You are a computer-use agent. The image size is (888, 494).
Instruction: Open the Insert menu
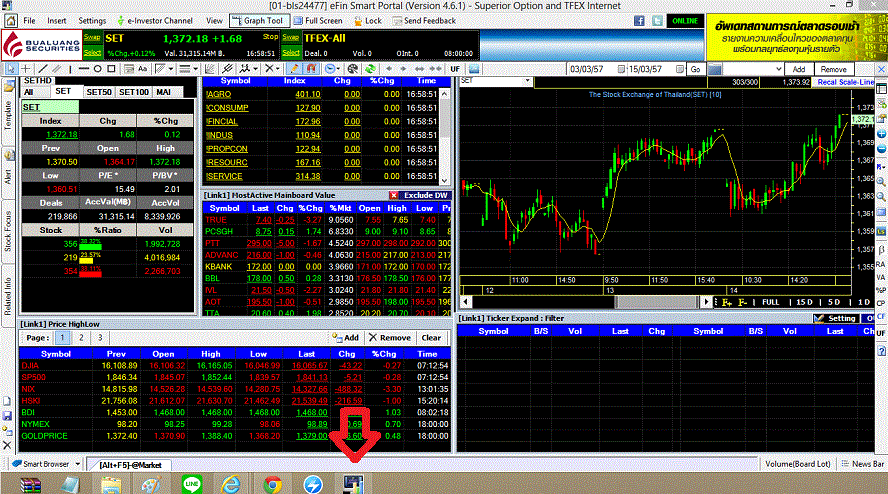point(57,21)
